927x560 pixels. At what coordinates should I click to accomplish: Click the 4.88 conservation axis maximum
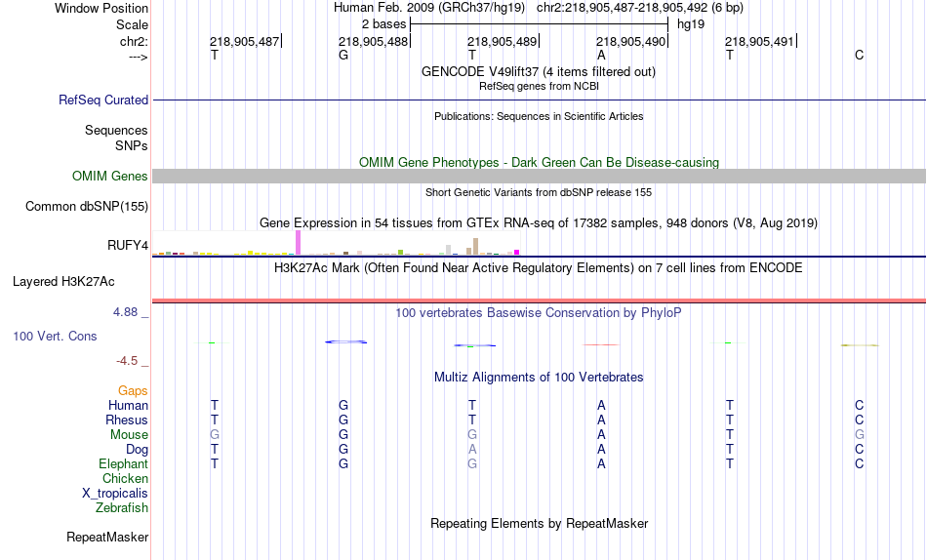(125, 311)
